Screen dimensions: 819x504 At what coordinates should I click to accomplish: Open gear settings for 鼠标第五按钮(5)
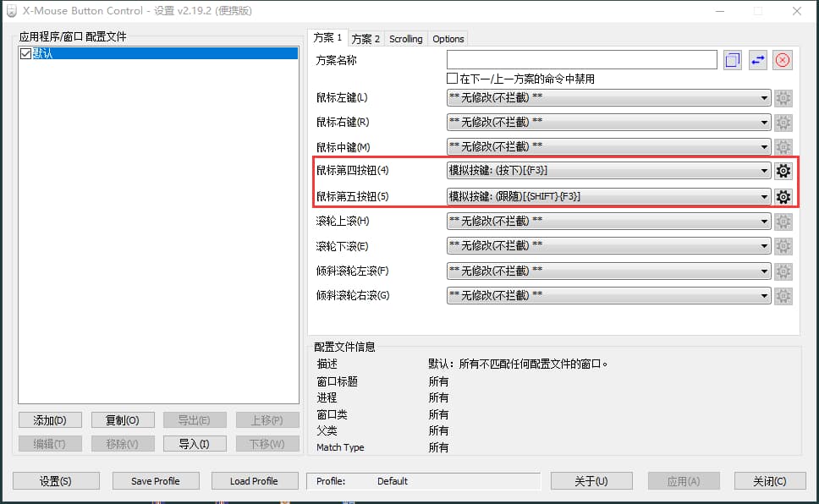[x=783, y=196]
